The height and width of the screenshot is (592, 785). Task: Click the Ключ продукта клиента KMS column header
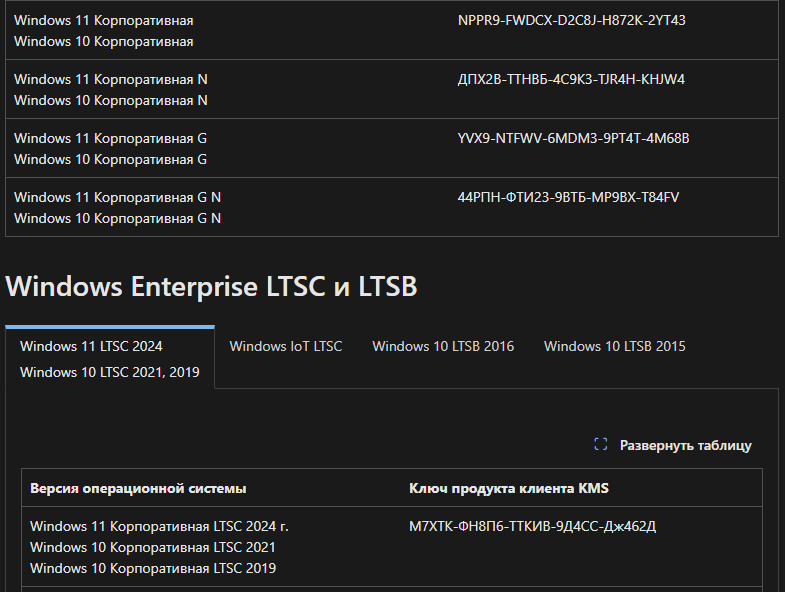pyautogui.click(x=509, y=488)
